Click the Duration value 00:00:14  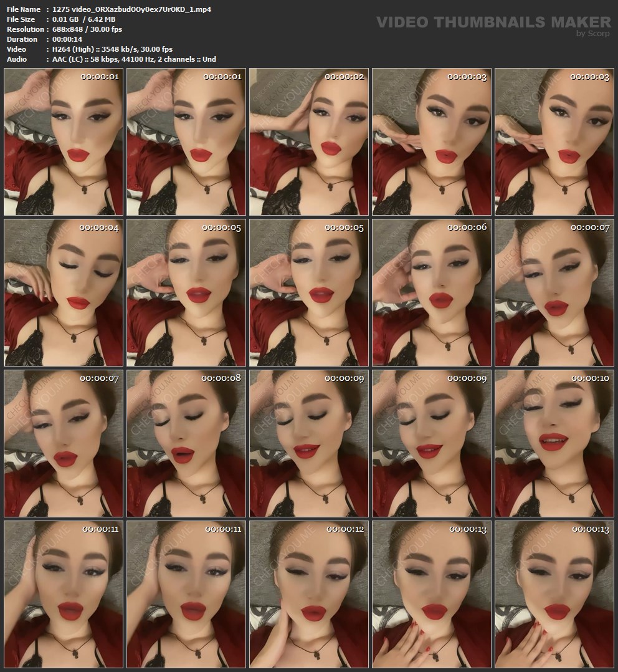(x=67, y=39)
